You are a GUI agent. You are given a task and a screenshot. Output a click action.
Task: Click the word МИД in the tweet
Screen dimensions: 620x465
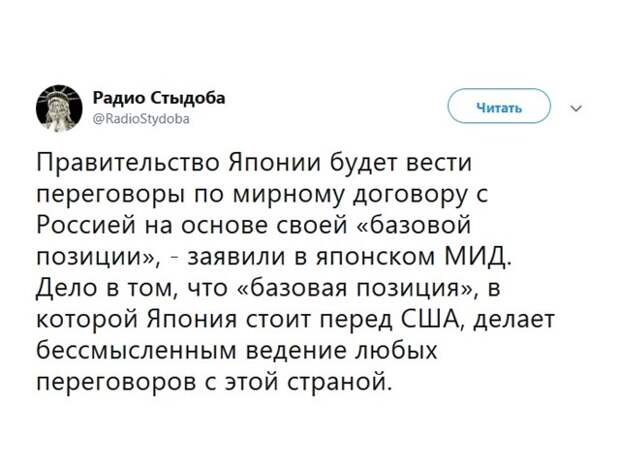[x=478, y=256]
